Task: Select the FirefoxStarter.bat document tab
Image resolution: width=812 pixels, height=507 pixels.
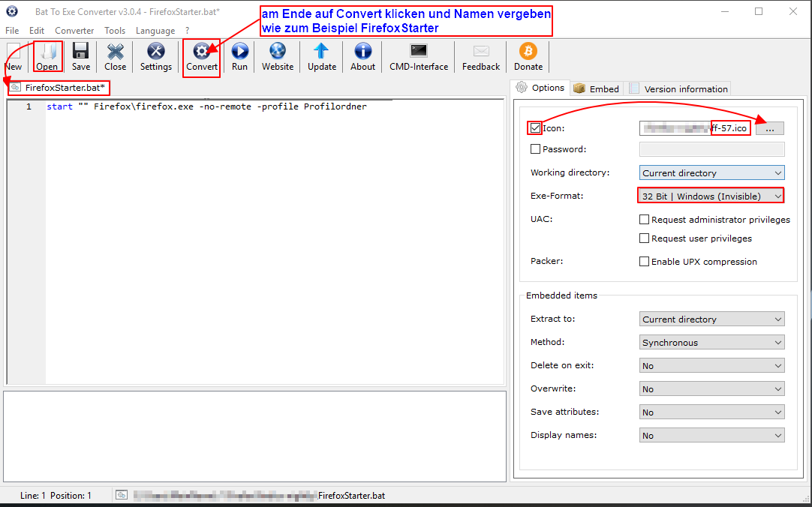Action: click(x=59, y=88)
